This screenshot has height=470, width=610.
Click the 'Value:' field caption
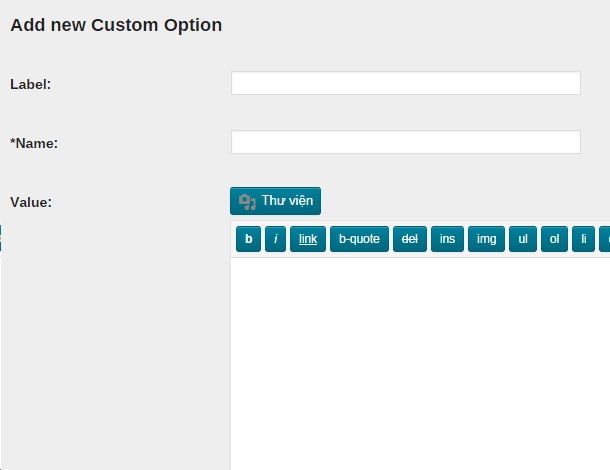31,202
